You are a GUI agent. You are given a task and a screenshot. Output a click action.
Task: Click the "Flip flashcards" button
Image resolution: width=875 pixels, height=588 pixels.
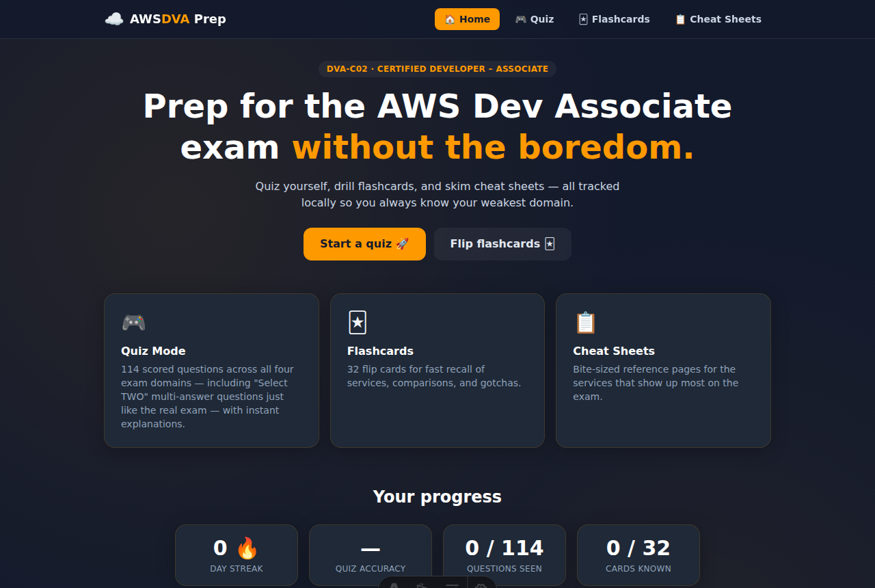click(502, 244)
